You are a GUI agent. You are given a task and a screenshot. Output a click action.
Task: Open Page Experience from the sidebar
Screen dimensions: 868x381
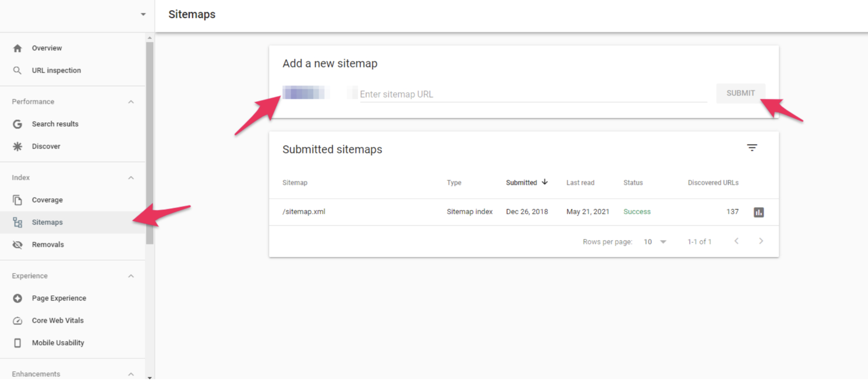tap(59, 298)
